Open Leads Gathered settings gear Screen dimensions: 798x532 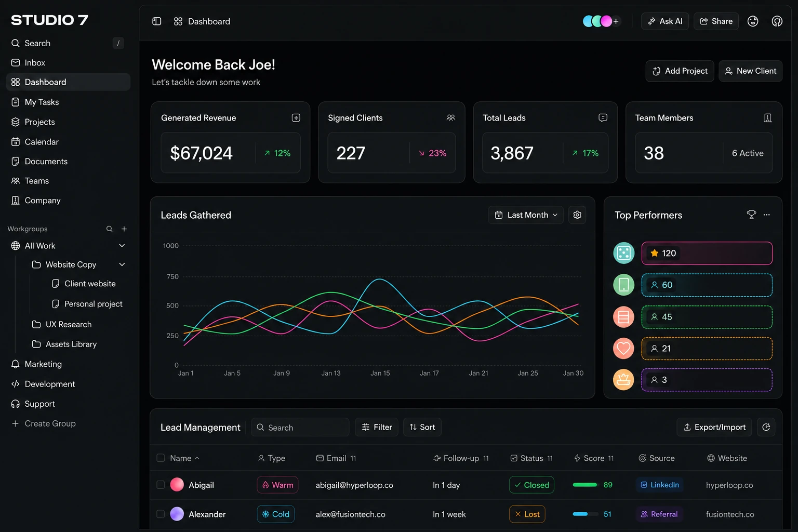(577, 215)
